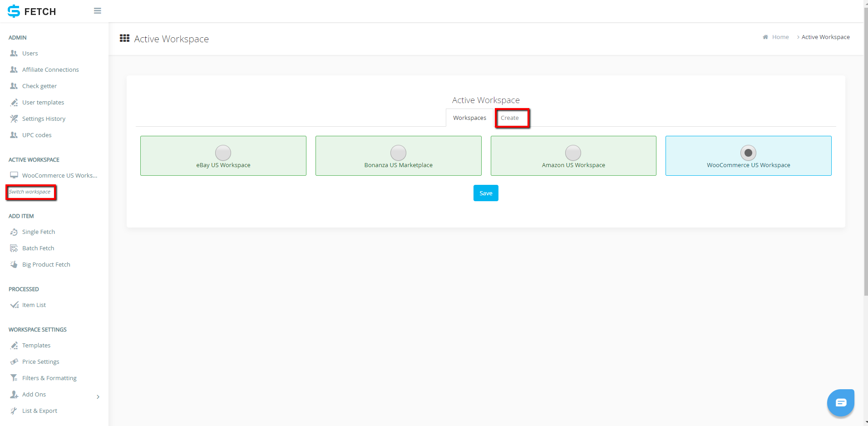
Task: Click the Home breadcrumb house icon
Action: click(x=765, y=37)
